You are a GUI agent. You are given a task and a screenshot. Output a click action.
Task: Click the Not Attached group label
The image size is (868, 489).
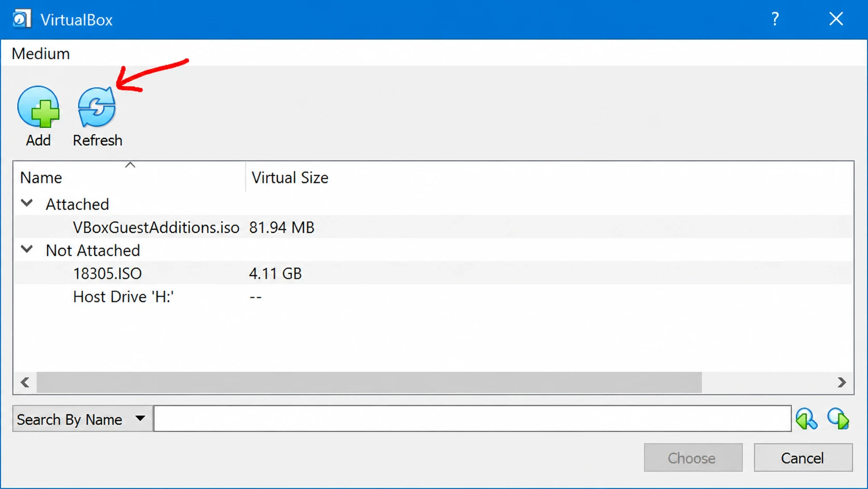93,250
